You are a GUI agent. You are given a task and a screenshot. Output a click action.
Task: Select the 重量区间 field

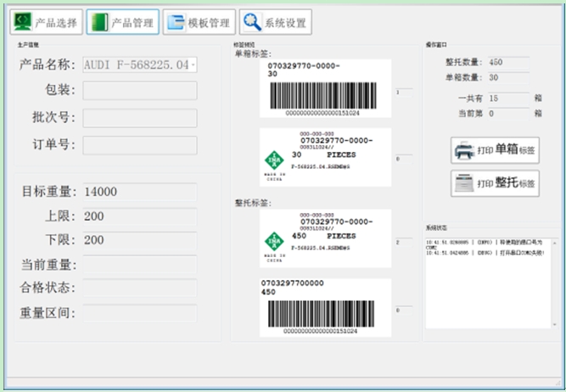tap(139, 313)
